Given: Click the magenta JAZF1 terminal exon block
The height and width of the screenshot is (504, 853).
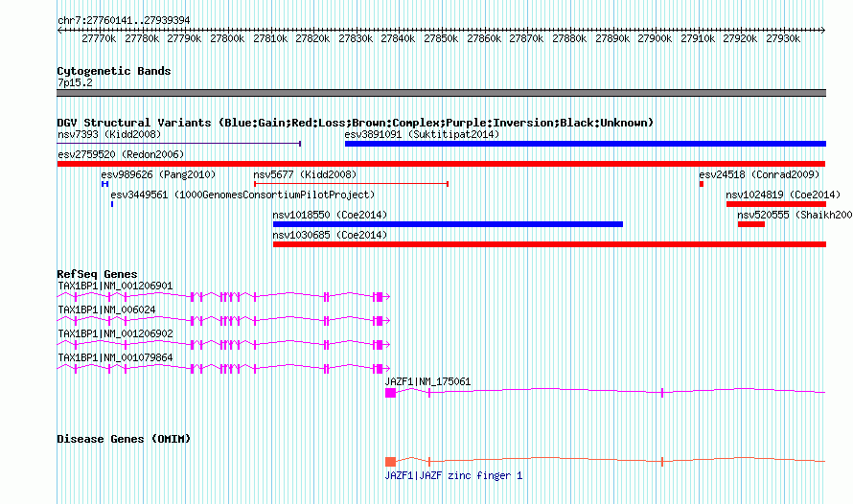Looking at the screenshot, I should pos(390,393).
